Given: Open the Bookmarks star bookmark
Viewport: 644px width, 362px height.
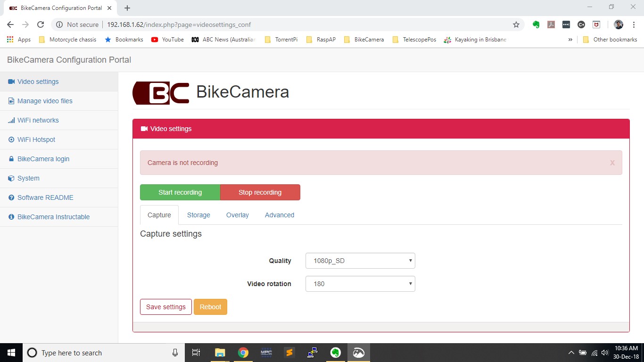Looking at the screenshot, I should [124, 40].
